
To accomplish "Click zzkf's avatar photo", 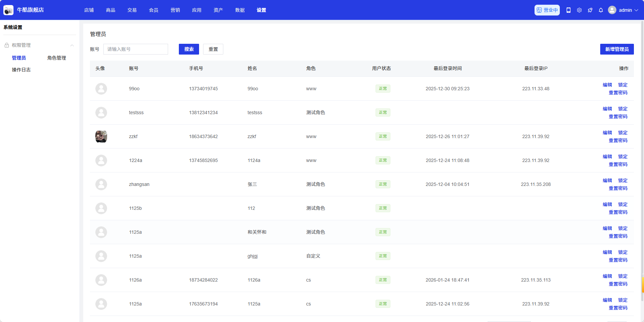I will click(101, 136).
